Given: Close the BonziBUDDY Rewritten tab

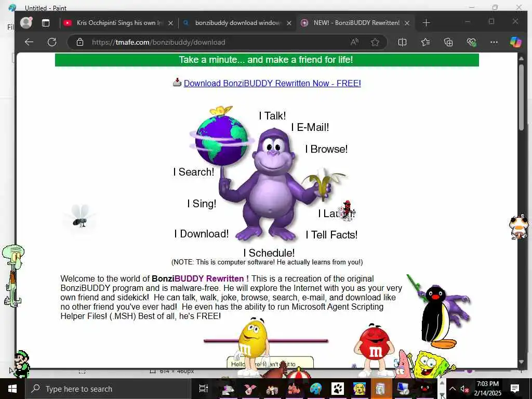Looking at the screenshot, I should pyautogui.click(x=407, y=23).
